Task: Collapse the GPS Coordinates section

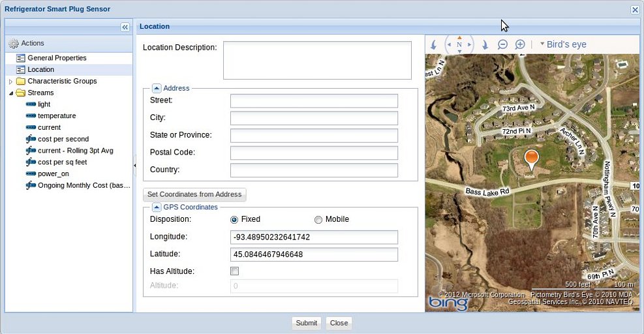Action: pyautogui.click(x=157, y=207)
